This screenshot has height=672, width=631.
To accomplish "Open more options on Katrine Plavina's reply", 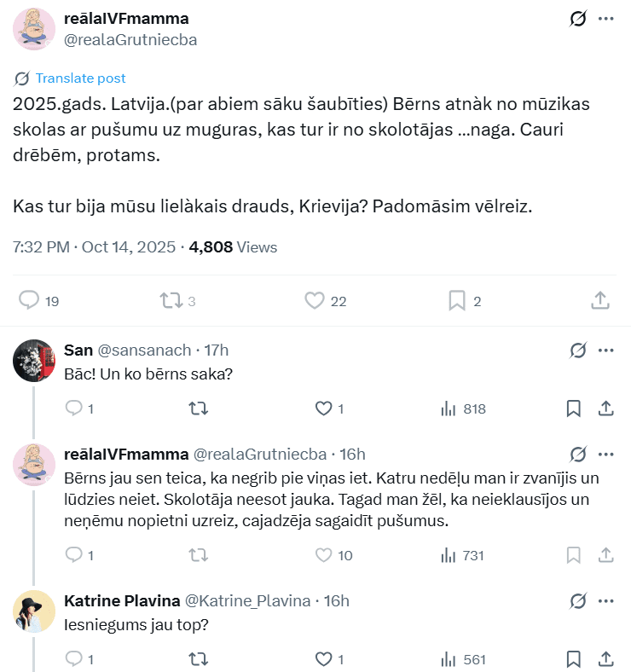I will (x=605, y=600).
